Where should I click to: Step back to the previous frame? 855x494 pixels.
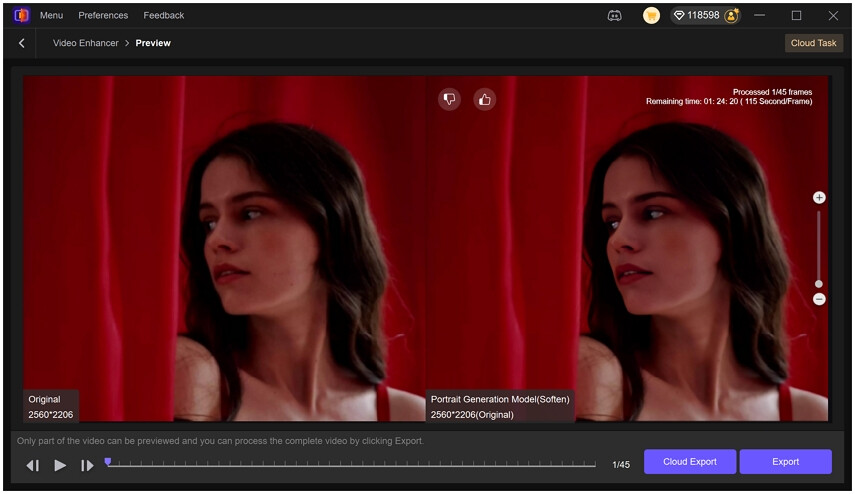pyautogui.click(x=33, y=466)
